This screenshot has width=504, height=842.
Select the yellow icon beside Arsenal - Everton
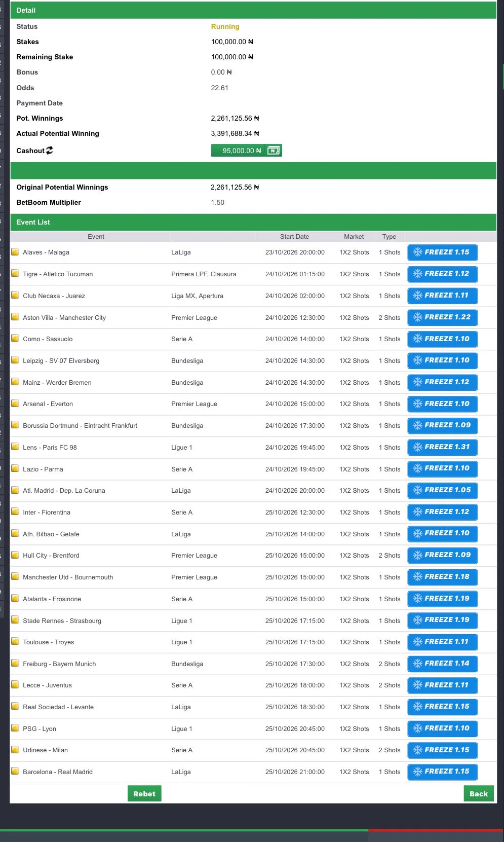pos(15,404)
